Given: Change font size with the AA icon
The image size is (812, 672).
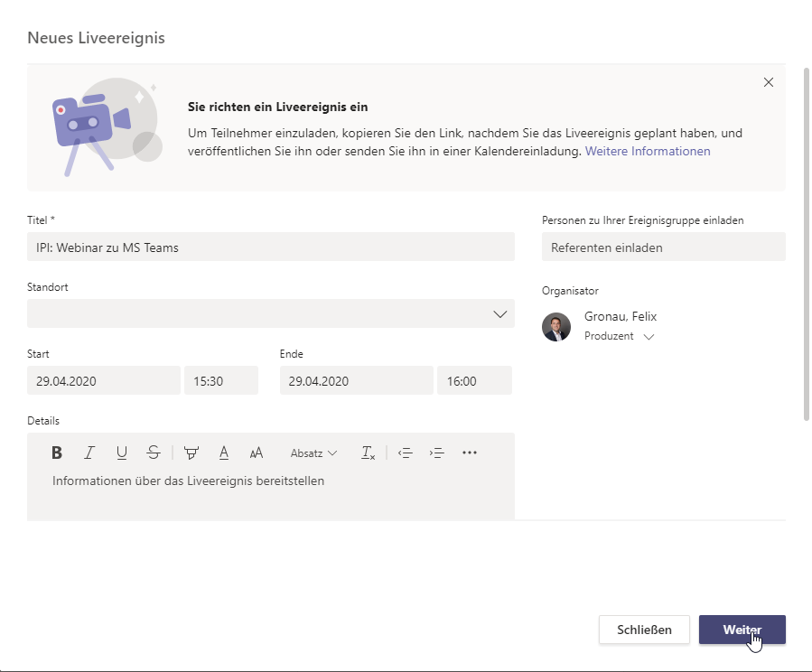Looking at the screenshot, I should (x=257, y=453).
